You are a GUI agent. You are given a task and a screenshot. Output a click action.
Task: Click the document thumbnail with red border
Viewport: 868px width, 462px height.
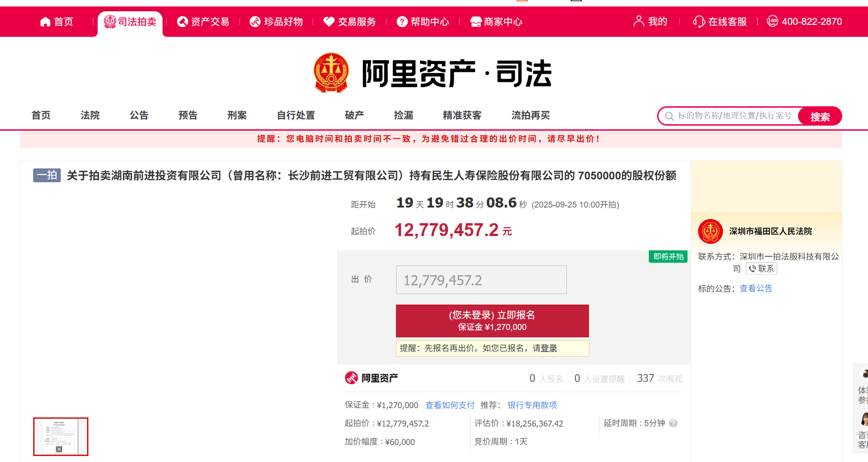click(61, 437)
